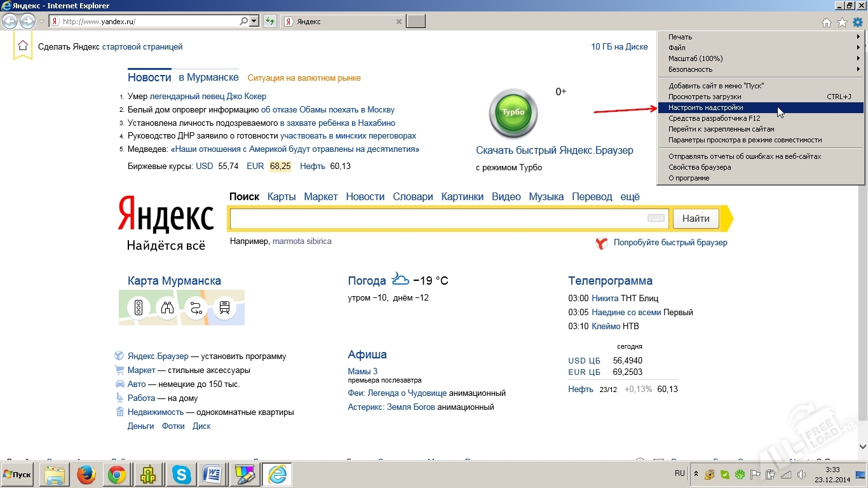Open the Favorites star icon
This screenshot has height=488, width=868.
point(842,21)
